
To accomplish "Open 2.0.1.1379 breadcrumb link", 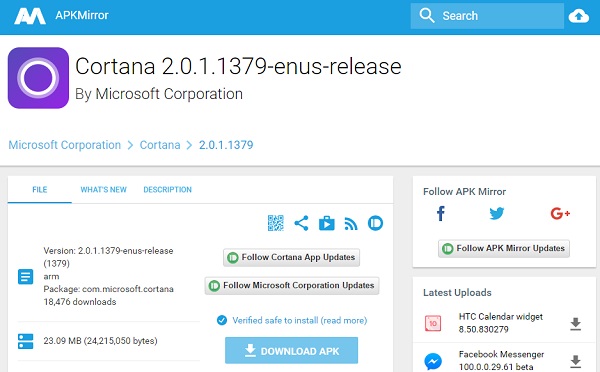I will coord(226,145).
